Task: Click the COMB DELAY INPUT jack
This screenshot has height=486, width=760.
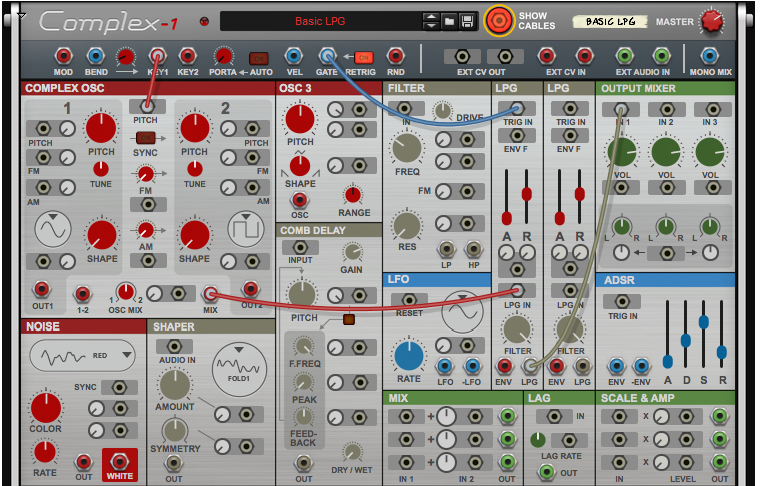Action: point(301,248)
